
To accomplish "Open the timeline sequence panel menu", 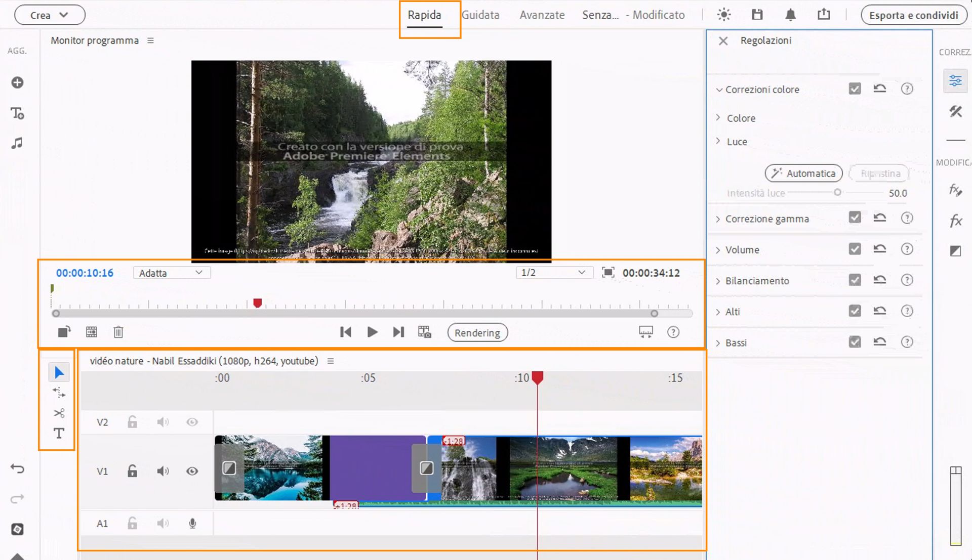I will point(331,361).
